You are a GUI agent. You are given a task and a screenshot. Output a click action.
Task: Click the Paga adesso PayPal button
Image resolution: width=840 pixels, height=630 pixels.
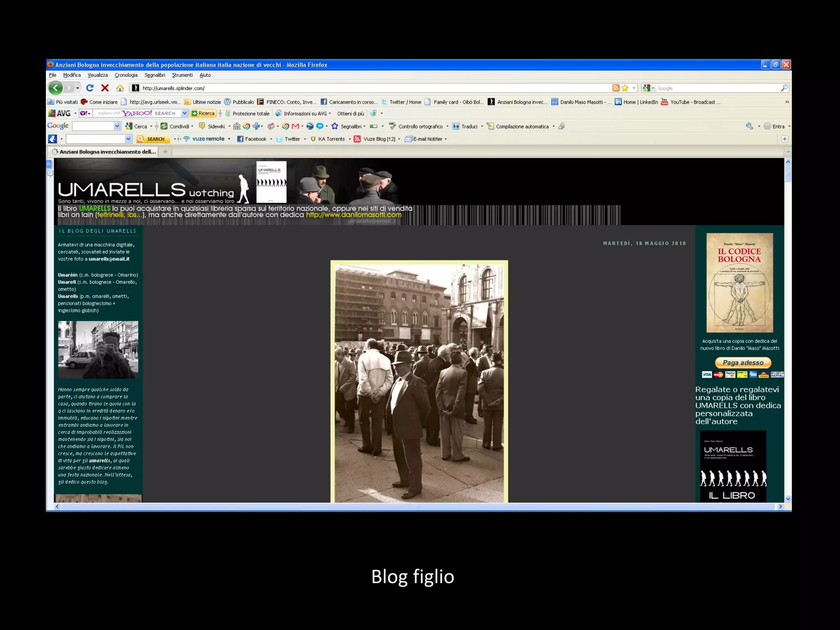click(x=743, y=363)
